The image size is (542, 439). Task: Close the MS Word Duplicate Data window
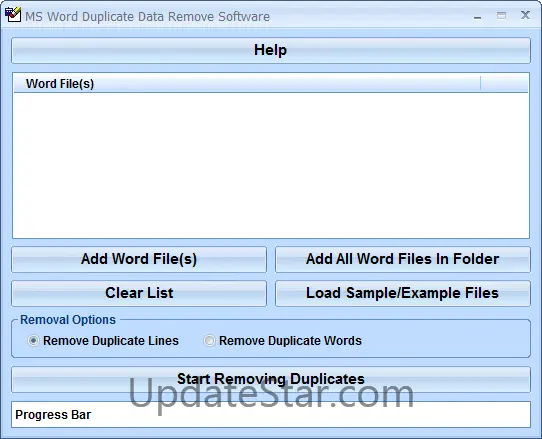coord(525,15)
